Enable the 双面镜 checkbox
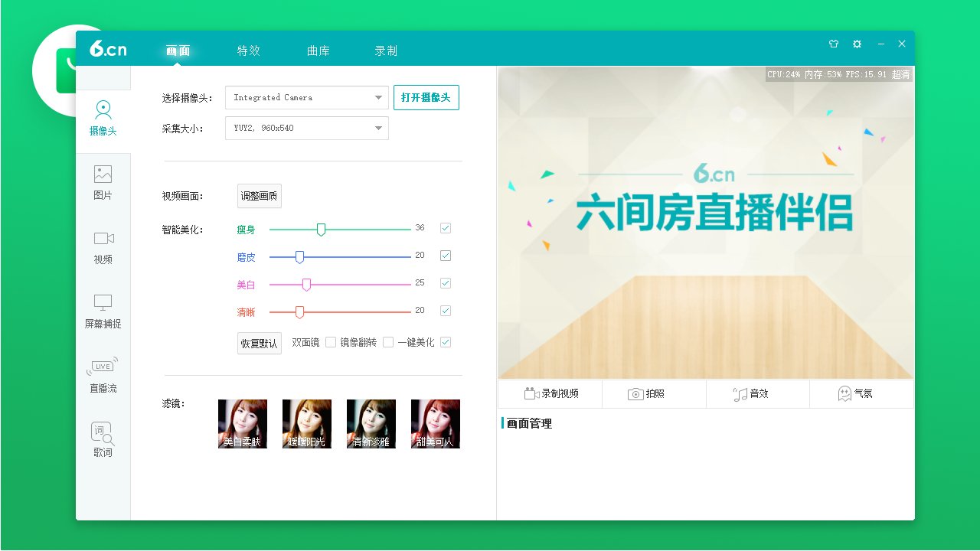980x551 pixels. tap(331, 342)
